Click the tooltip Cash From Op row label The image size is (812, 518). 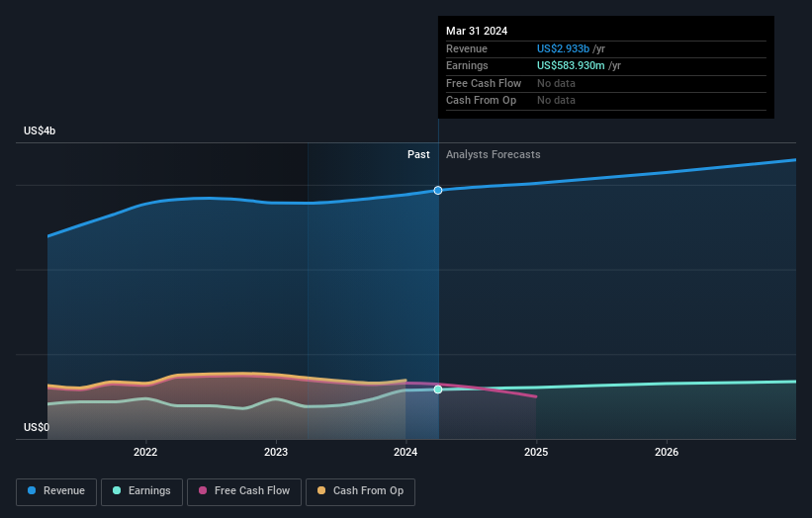click(481, 101)
